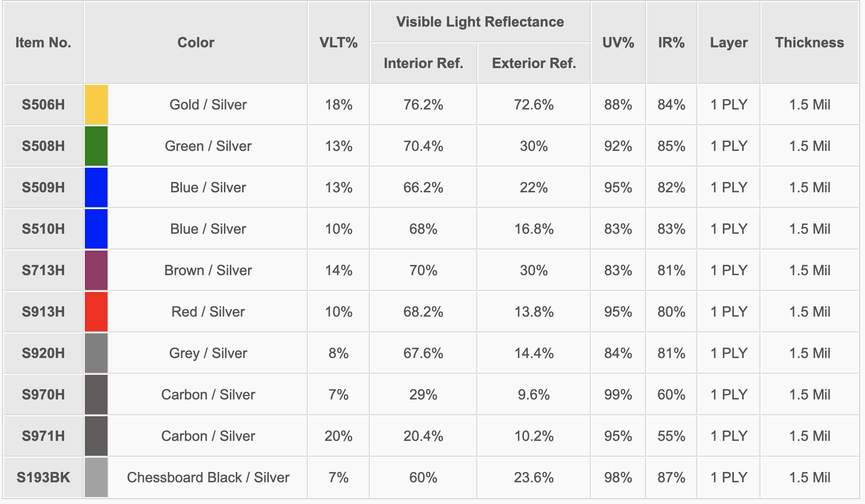The width and height of the screenshot is (865, 504).
Task: Select the Chessboard Black / Silver cell
Action: click(x=208, y=477)
